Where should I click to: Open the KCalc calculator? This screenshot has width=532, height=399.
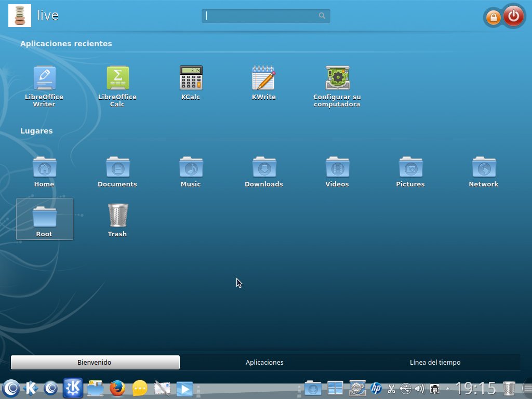(x=191, y=83)
